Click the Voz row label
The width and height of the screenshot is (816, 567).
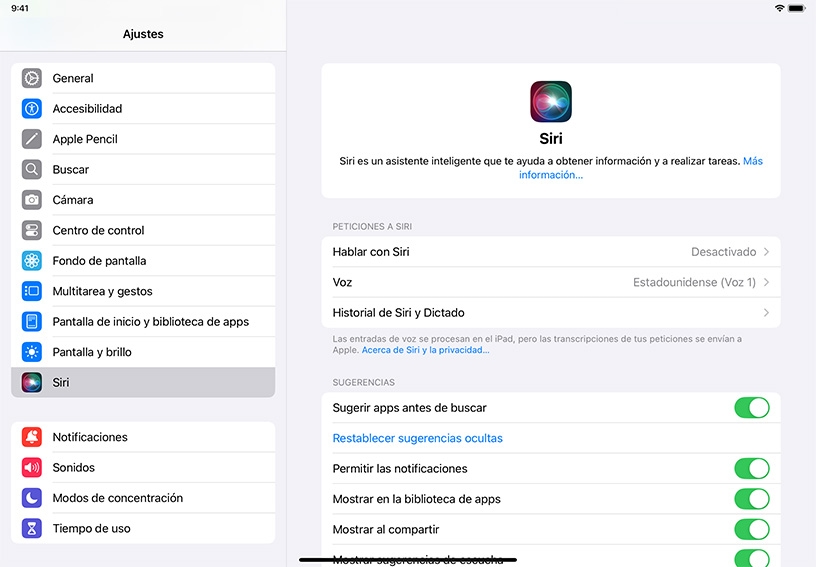(342, 282)
